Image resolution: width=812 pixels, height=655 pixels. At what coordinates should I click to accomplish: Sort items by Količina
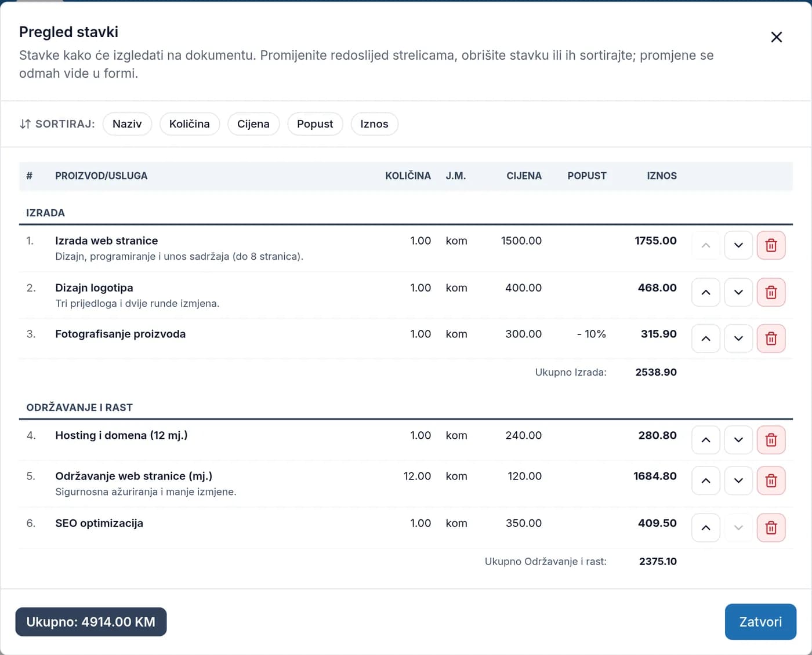point(190,124)
